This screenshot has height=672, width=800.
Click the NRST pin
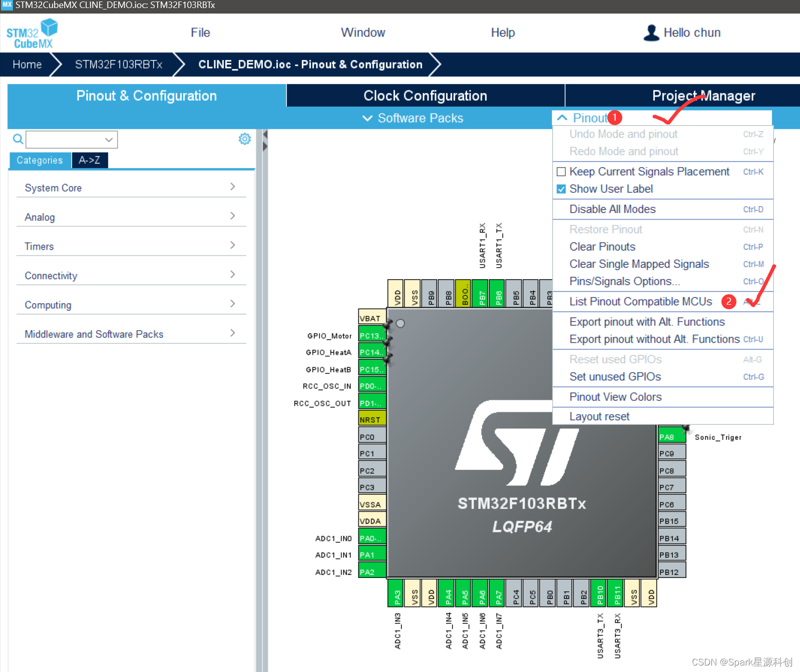tap(372, 419)
